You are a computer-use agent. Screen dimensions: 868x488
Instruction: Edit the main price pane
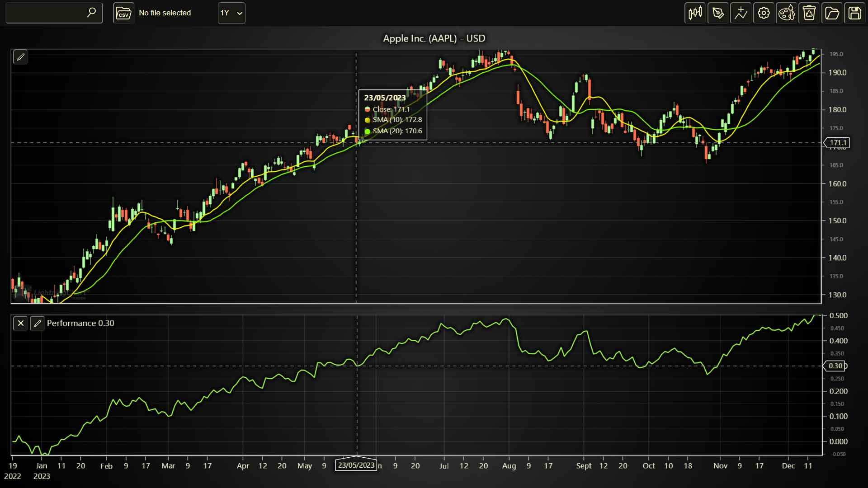(20, 57)
